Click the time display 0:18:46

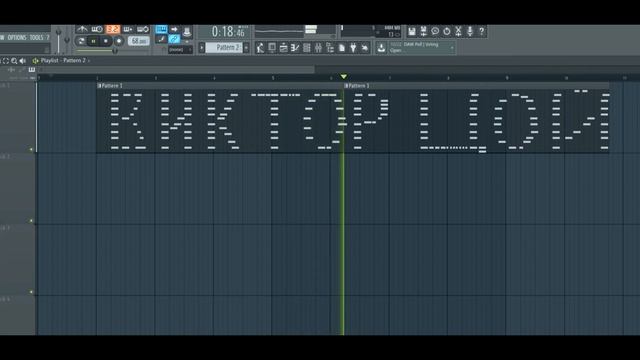click(x=228, y=31)
